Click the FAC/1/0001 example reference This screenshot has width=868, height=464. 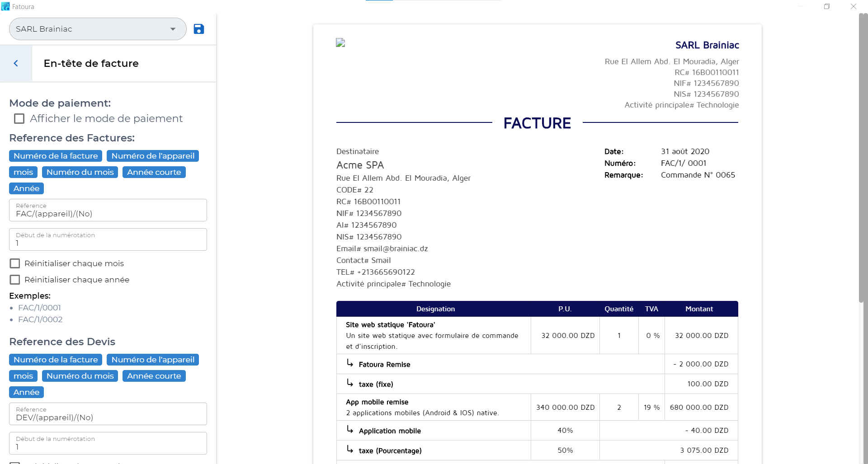coord(39,308)
